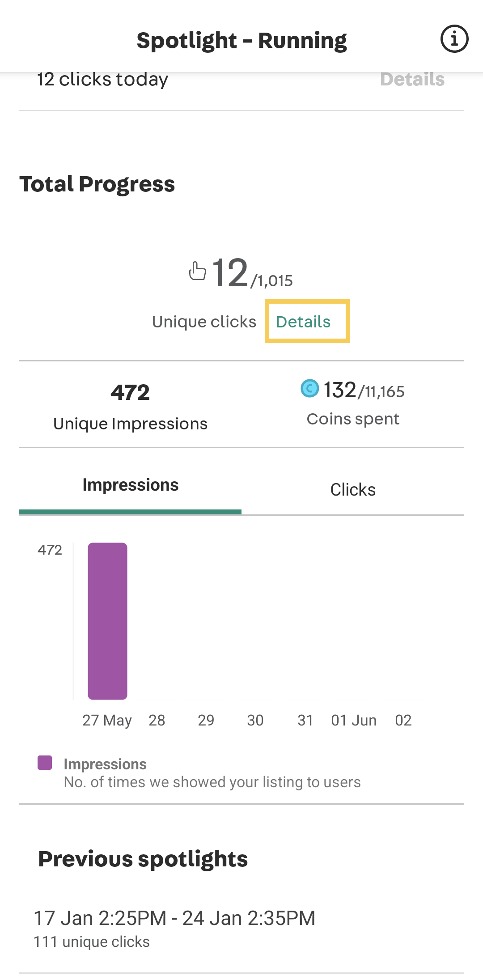
Task: Tap the 12 clicks today text
Action: pos(102,79)
